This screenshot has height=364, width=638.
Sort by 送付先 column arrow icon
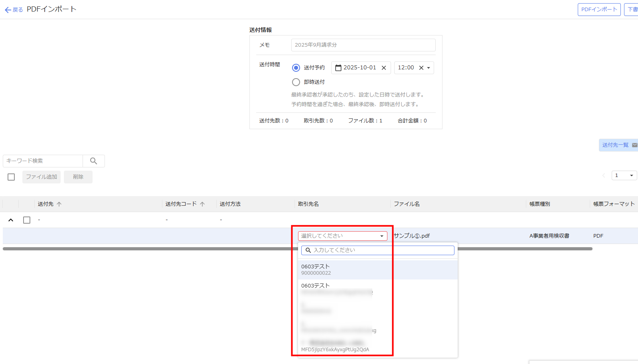tap(59, 204)
